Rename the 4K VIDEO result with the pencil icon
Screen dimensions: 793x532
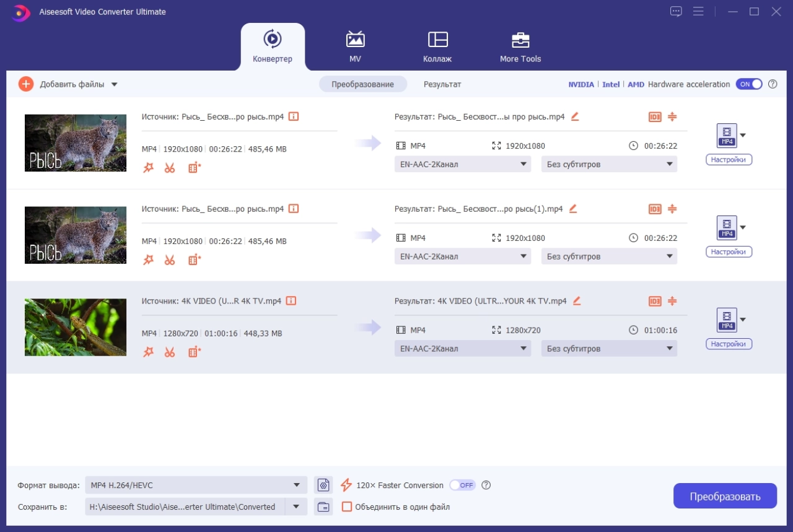point(577,301)
